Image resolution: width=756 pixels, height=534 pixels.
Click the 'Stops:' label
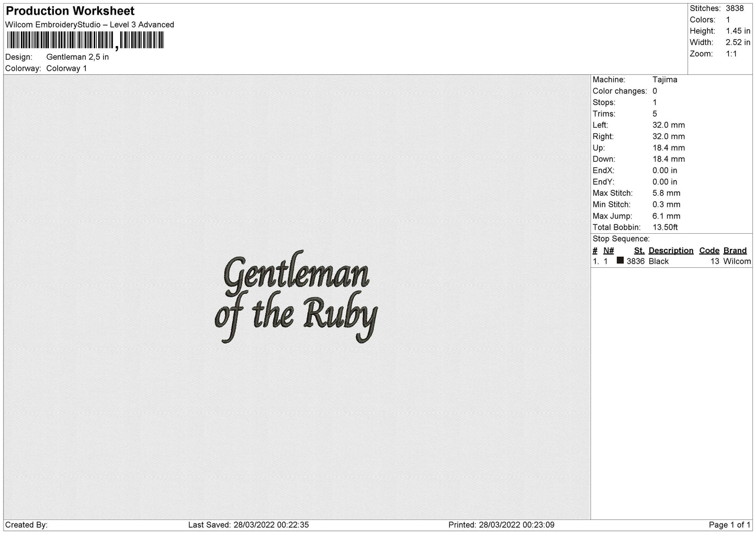(604, 103)
